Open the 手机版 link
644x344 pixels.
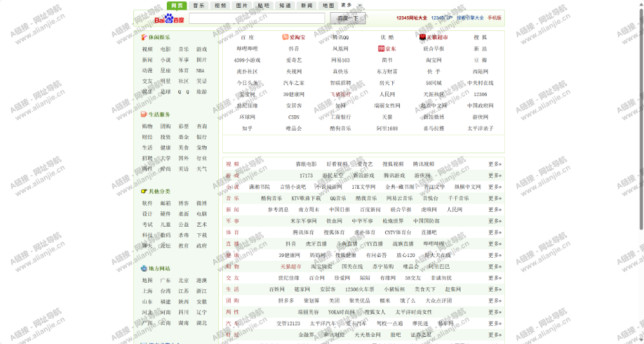tap(495, 18)
